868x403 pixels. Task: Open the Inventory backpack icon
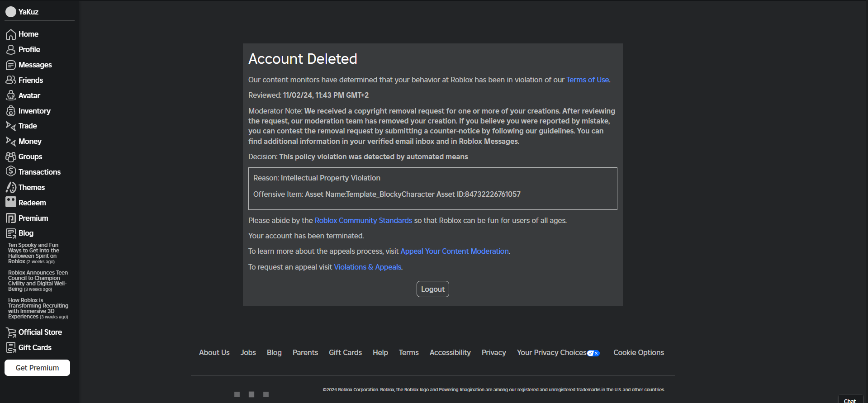11,111
